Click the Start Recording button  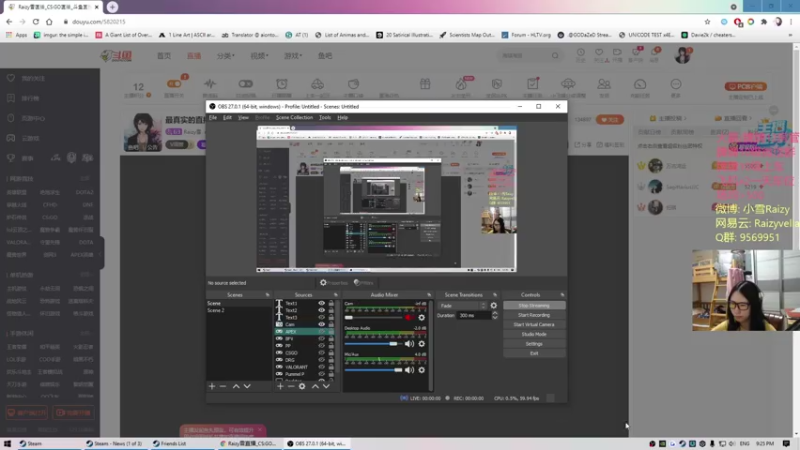coord(534,315)
